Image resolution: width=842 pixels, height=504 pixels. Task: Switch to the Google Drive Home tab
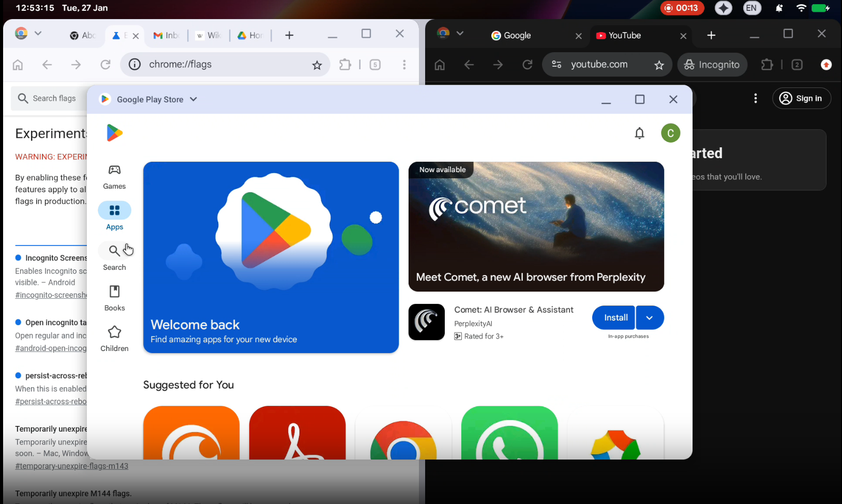point(250,35)
